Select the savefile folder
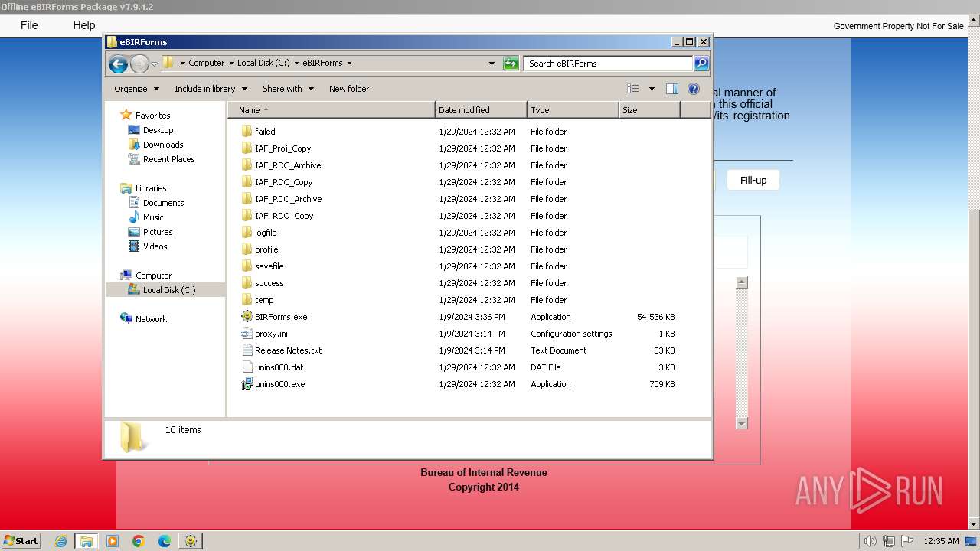This screenshot has height=551, width=980. pos(269,266)
